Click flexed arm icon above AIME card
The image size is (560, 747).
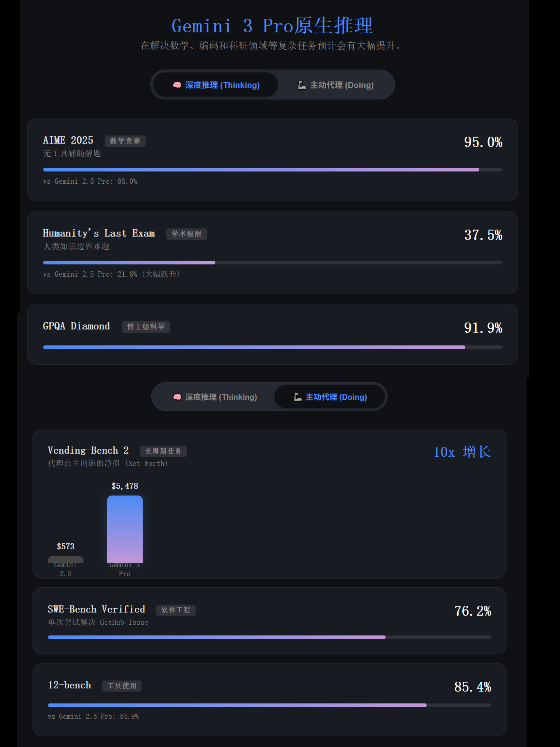click(x=302, y=85)
